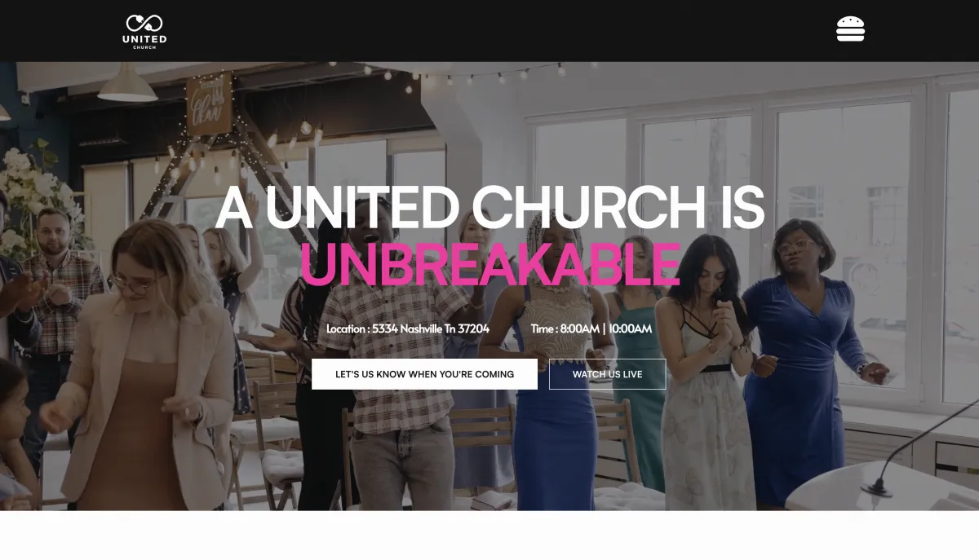Image resolution: width=979 pixels, height=560 pixels.
Task: Click the "UNITED" wordmark under the logo
Action: coord(144,39)
